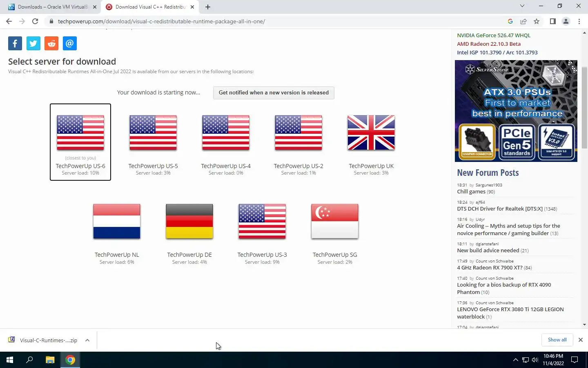This screenshot has width=588, height=368.
Task: Close the Download Visual C++ tab
Action: (192, 7)
